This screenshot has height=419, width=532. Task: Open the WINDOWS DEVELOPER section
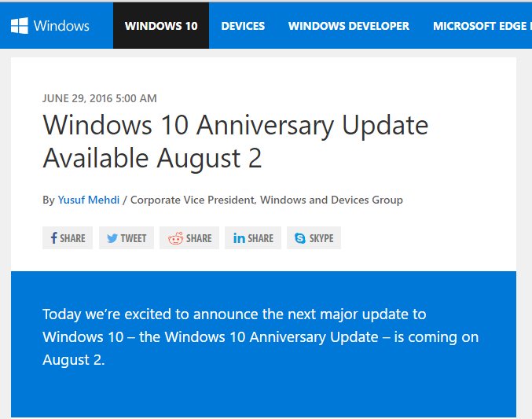pos(349,26)
